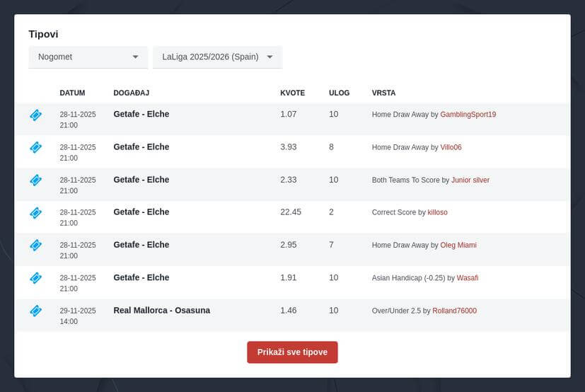
Task: Open the Nogomet sport dropdown
Action: (x=88, y=57)
